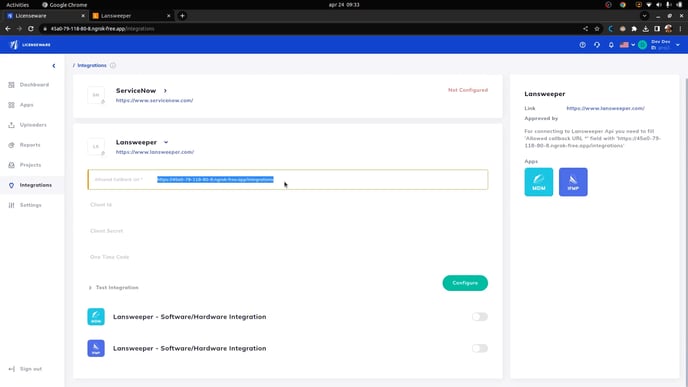Screen dimensions: 688x387
Task: Expand the ServiceNow integration chevron
Action: [x=165, y=91]
